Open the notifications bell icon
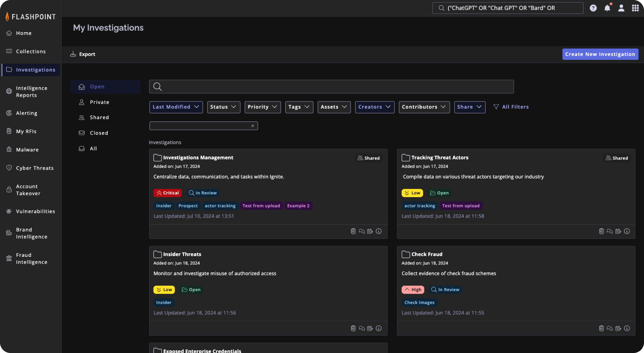The height and width of the screenshot is (353, 644). [607, 8]
